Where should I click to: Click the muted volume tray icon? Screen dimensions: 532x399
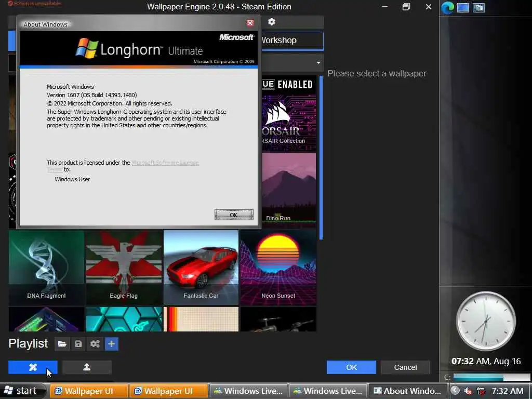468,391
